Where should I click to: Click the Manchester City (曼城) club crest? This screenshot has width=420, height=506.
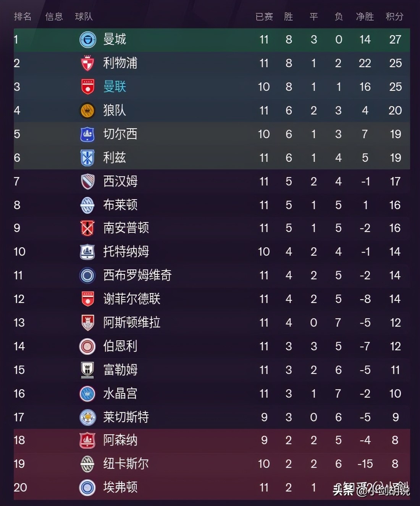pyautogui.click(x=87, y=39)
